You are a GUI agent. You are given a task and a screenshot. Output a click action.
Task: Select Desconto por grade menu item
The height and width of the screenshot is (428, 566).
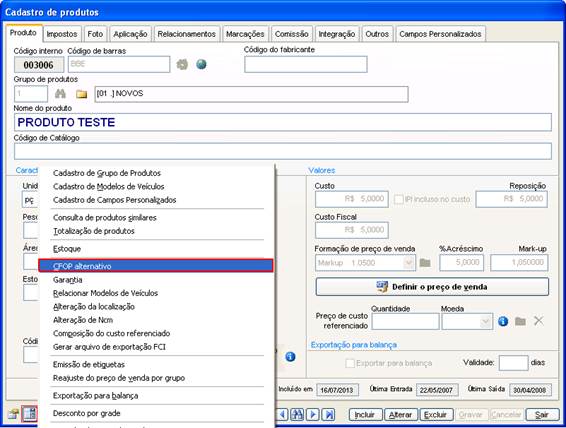(156, 413)
